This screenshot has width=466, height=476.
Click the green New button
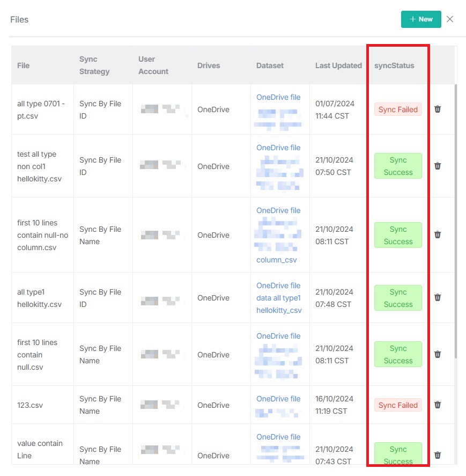point(420,19)
